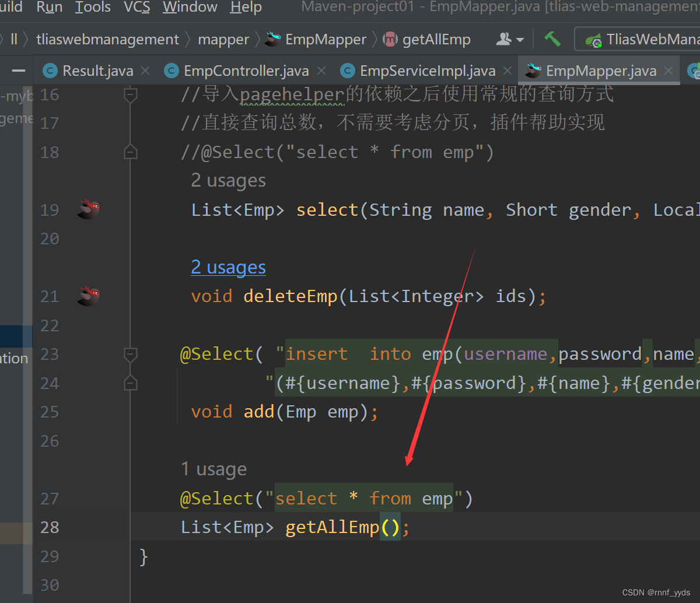Screen dimensions: 700x603
Task: Click the user collaboration icon in toolbar
Action: (x=503, y=38)
